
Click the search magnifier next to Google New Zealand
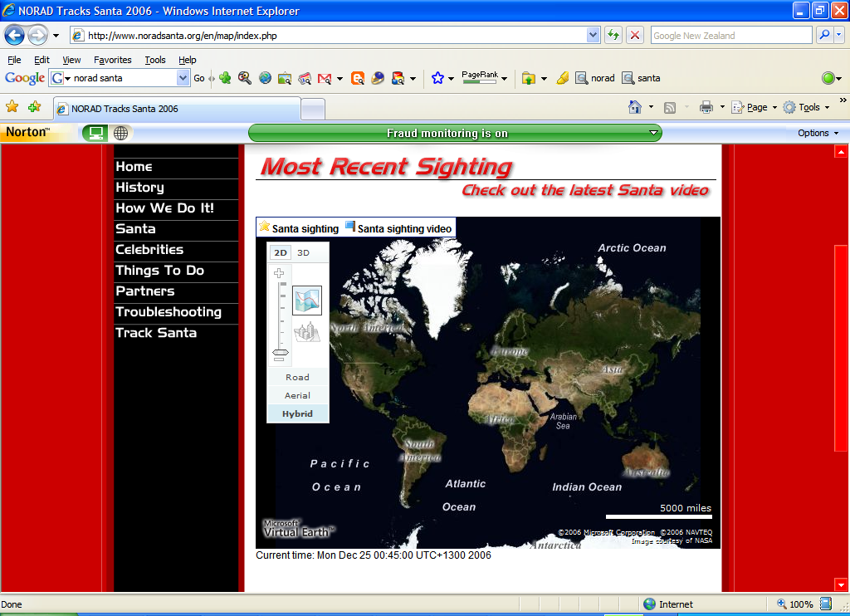824,35
